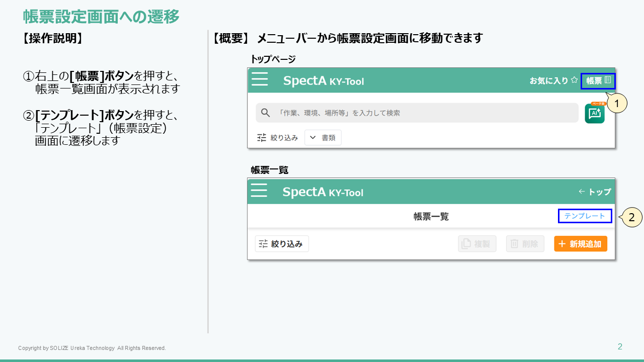Screen dimensions: 644x362
Task: Click the お気に入り star icon
Action: point(574,80)
